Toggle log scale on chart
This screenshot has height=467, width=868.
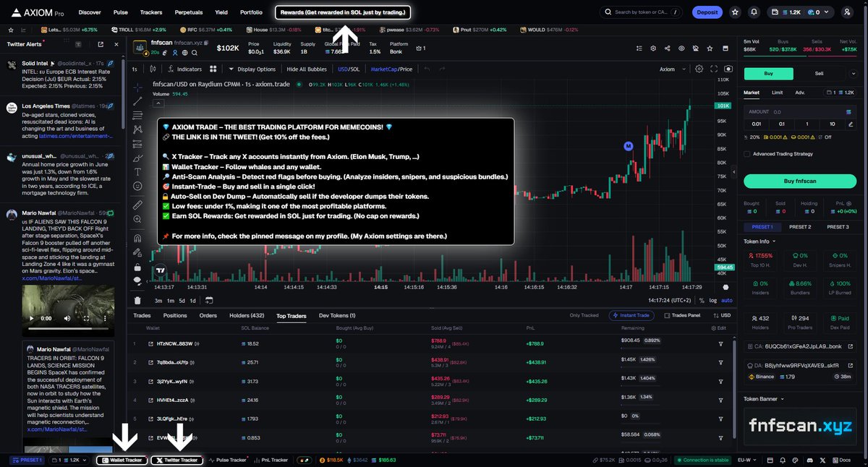click(x=713, y=300)
